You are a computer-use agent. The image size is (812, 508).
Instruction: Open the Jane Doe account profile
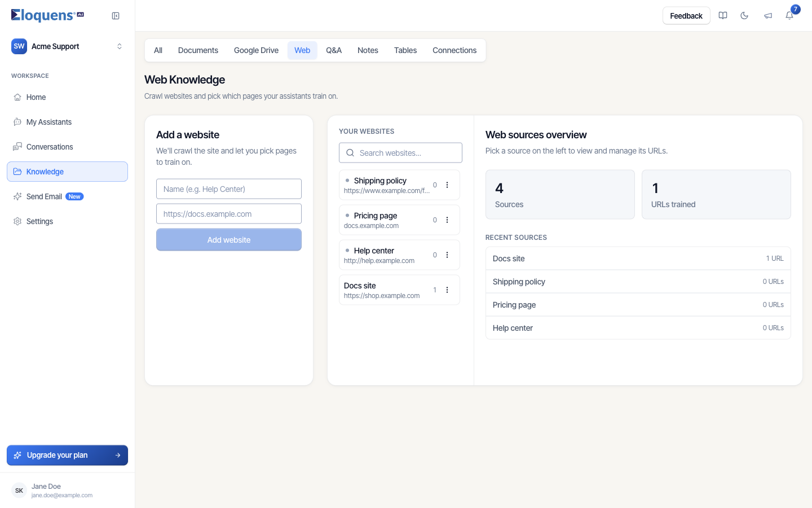pyautogui.click(x=67, y=491)
